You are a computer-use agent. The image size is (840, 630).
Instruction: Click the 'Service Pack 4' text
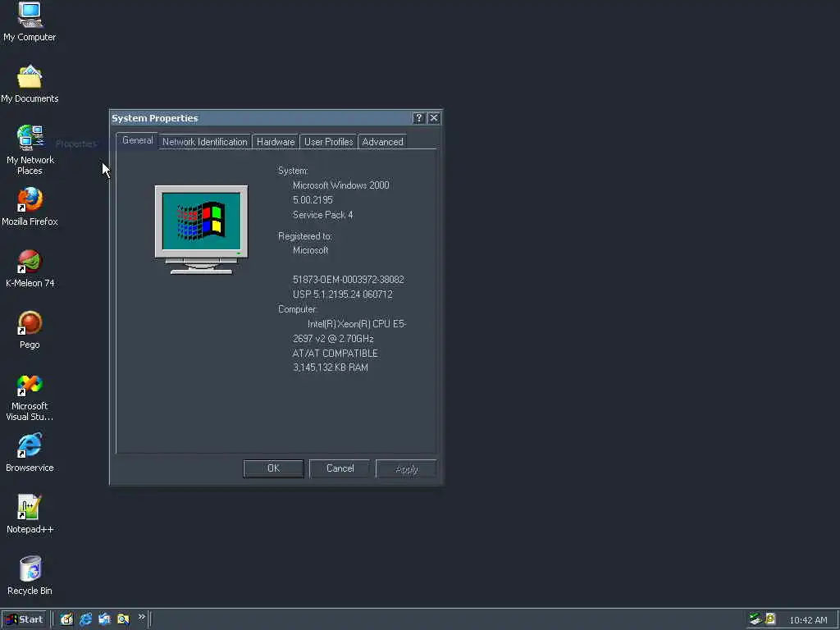point(322,215)
